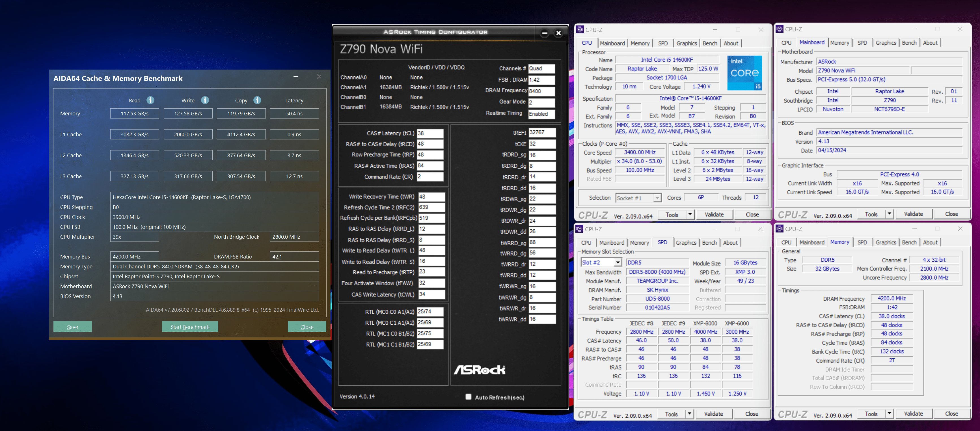Click the Core Voltage value 1.240 V
The height and width of the screenshot is (431, 980).
[701, 87]
